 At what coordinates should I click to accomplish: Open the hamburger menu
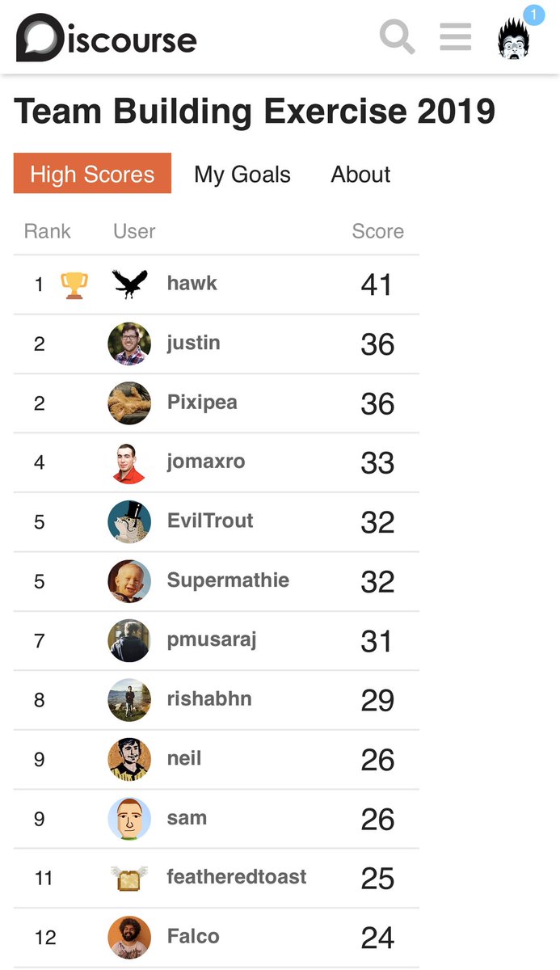pyautogui.click(x=455, y=37)
